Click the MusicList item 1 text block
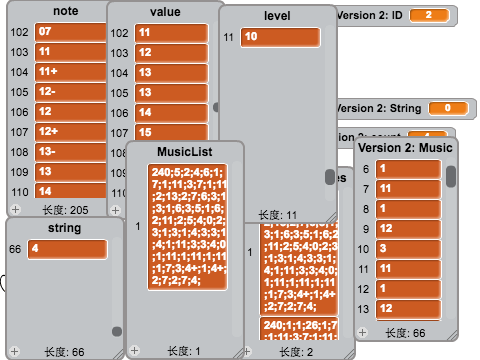The width and height of the screenshot is (480, 360). coord(188,227)
